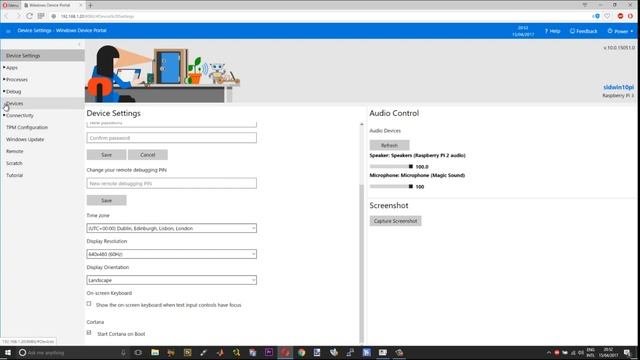This screenshot has height=360, width=640.
Task: Open TPM Configuration page
Action: tap(27, 127)
